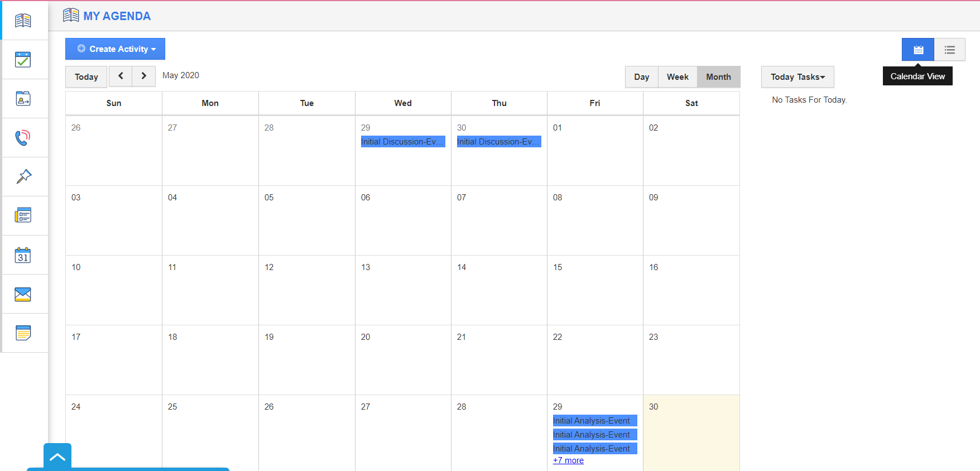Open the tasks checklist sidebar icon
The image size is (980, 471).
[x=23, y=60]
